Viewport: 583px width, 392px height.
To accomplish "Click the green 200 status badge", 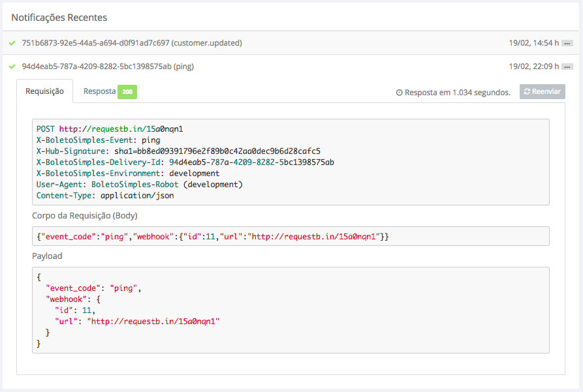I will pos(127,92).
